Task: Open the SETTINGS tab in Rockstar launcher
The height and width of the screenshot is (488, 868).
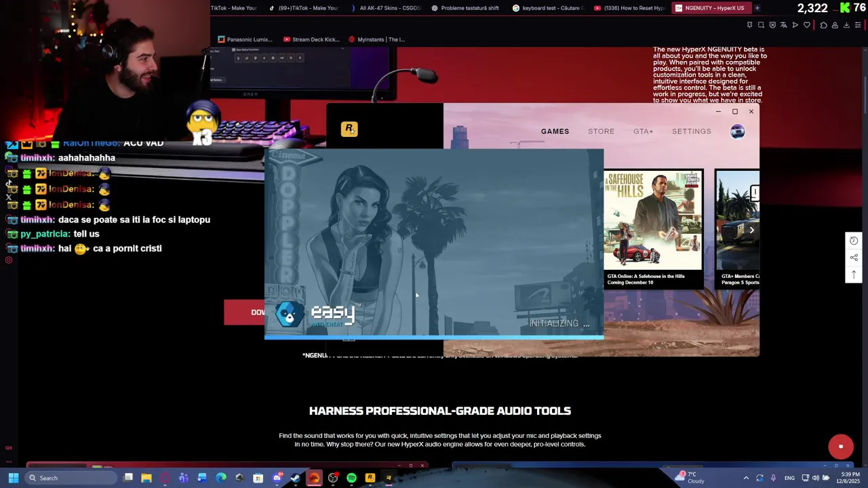Action: pyautogui.click(x=691, y=131)
